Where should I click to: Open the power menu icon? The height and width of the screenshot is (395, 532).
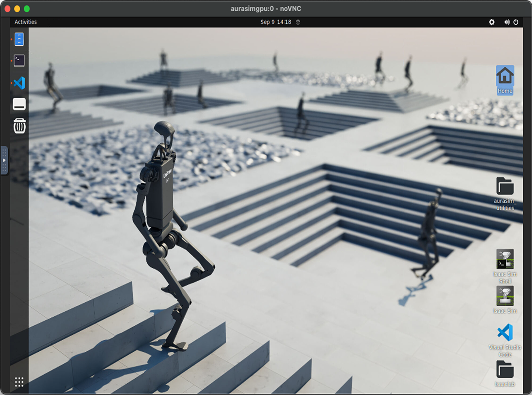(x=516, y=22)
